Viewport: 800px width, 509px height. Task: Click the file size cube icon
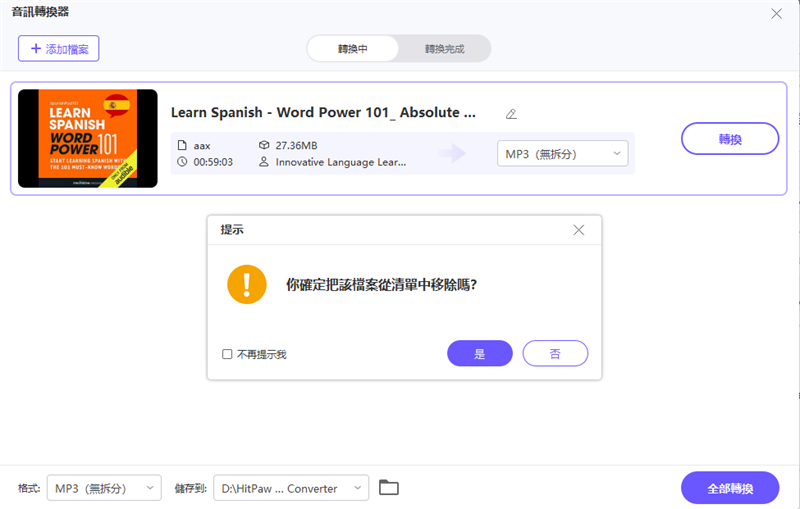coord(264,145)
